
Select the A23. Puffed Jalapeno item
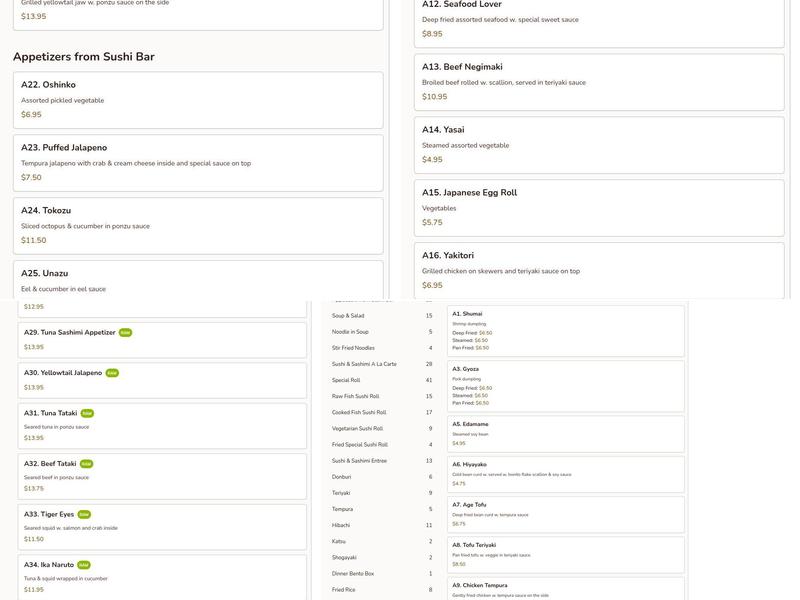click(197, 162)
